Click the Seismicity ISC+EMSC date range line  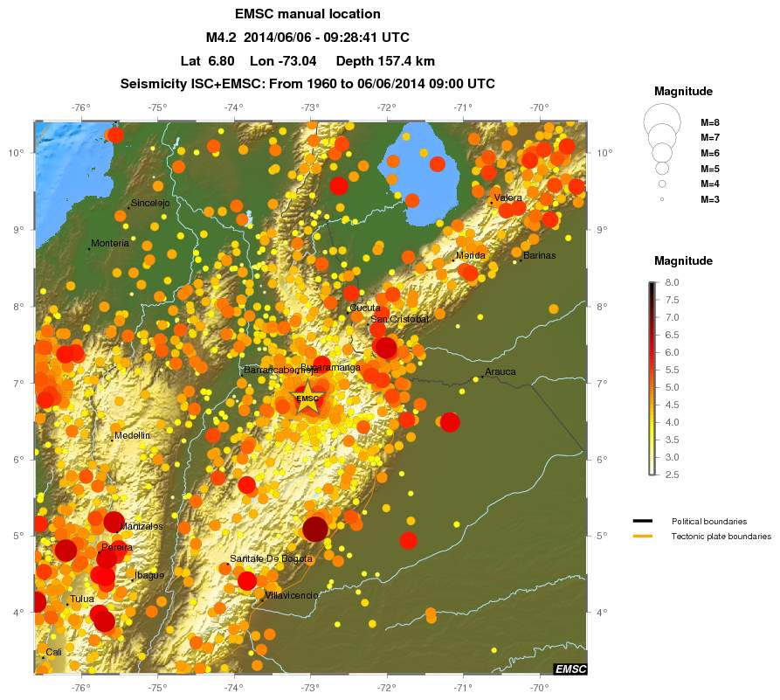coord(307,84)
